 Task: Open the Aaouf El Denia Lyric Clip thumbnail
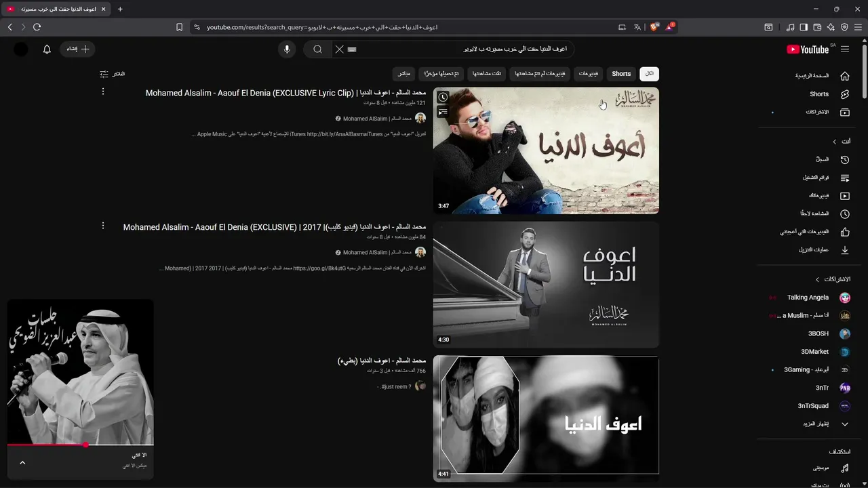pyautogui.click(x=546, y=150)
